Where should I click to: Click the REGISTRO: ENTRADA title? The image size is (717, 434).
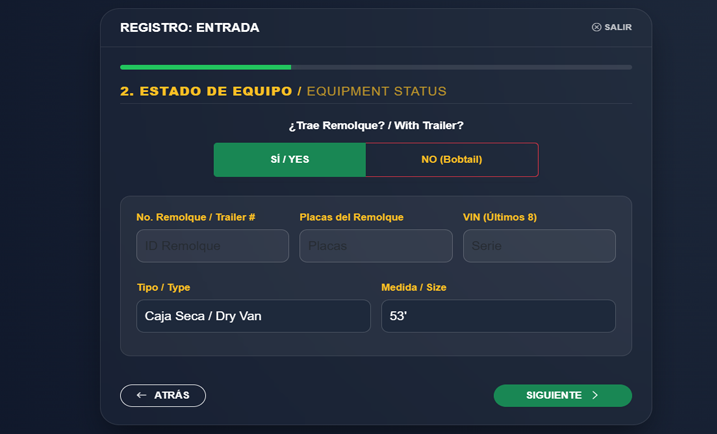tap(189, 28)
